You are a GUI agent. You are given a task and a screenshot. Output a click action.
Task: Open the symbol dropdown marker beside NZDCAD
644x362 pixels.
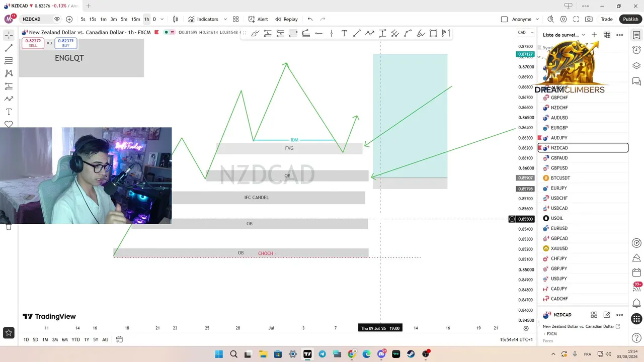click(x=57, y=19)
